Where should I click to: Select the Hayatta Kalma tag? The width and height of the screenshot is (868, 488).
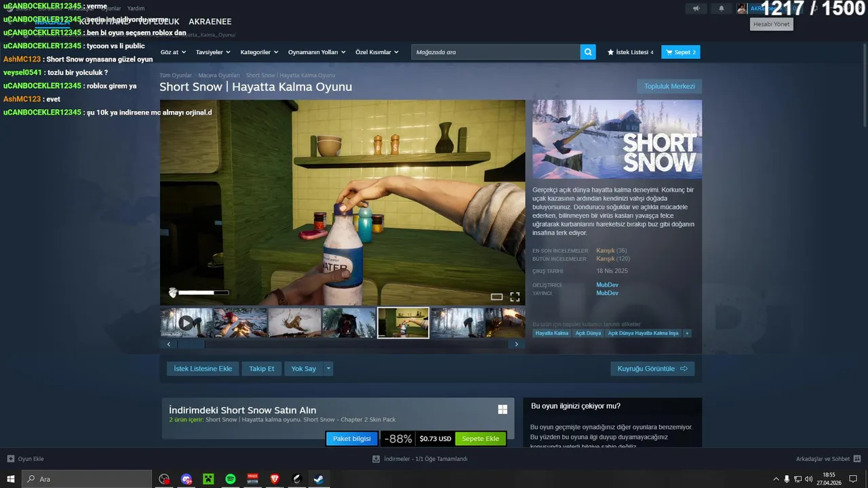coord(552,333)
